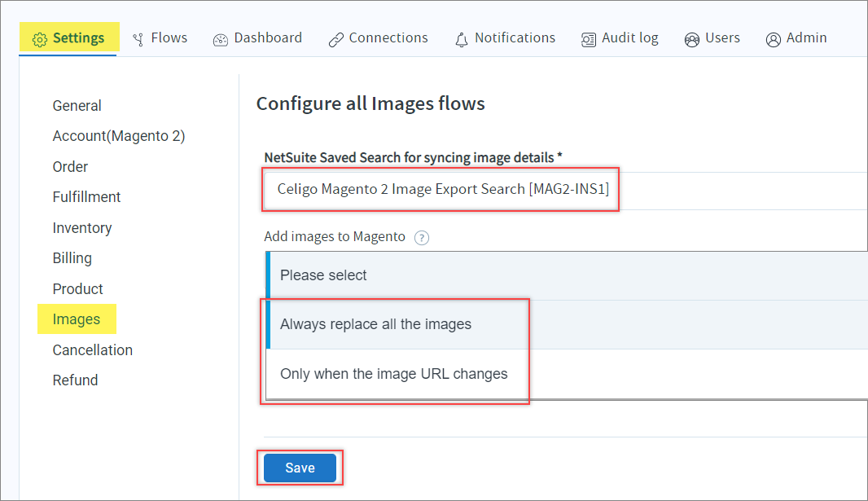This screenshot has height=501, width=868.
Task: Open the Refund settings section
Action: click(75, 380)
